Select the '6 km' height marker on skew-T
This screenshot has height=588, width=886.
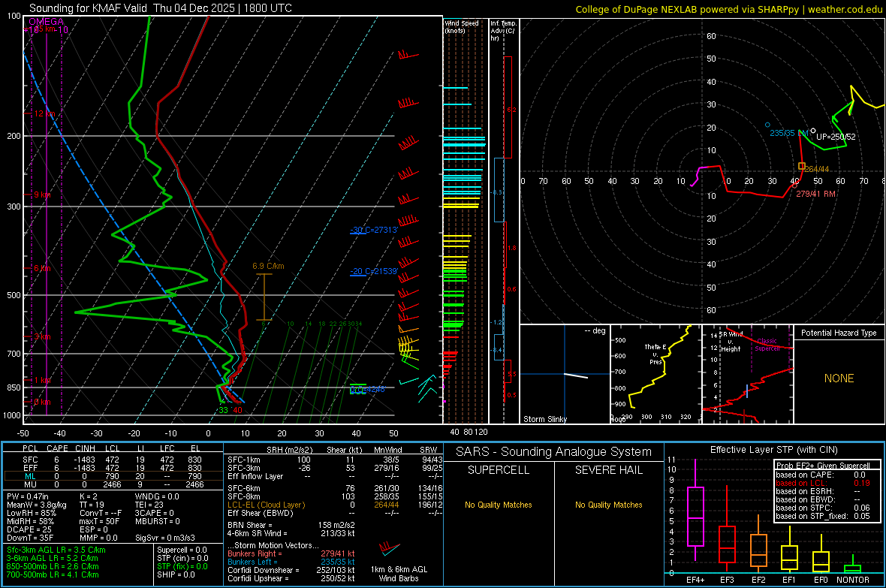click(42, 268)
